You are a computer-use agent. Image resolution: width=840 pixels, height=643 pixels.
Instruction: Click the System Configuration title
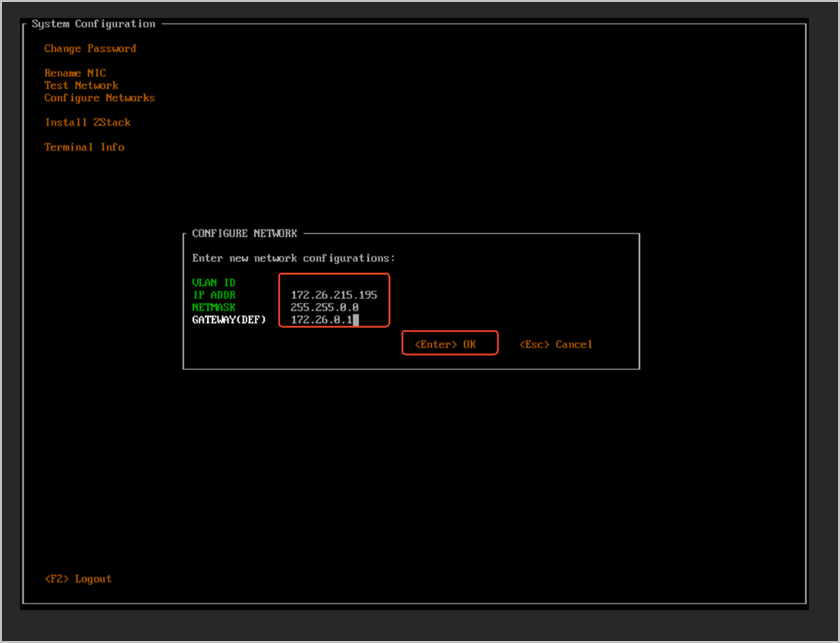(x=94, y=24)
